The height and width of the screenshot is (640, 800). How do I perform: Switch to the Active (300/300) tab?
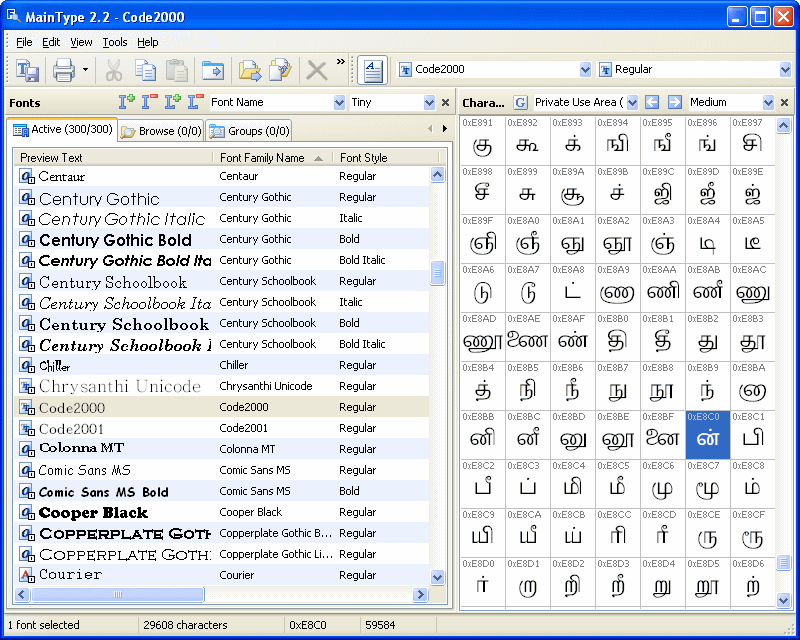(62, 130)
